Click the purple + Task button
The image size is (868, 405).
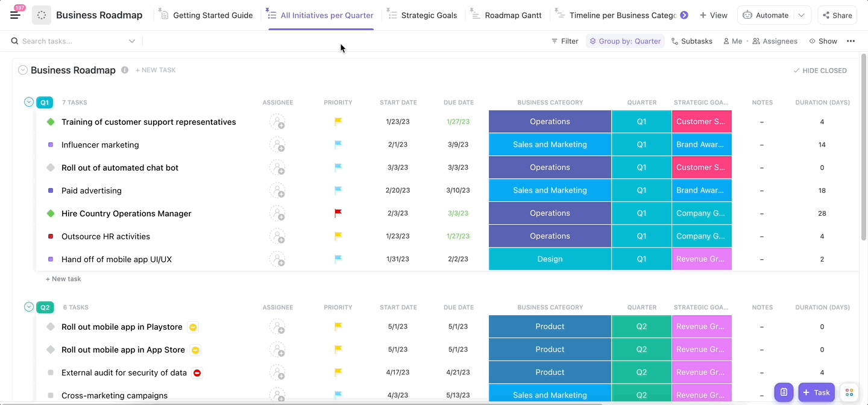(x=816, y=392)
